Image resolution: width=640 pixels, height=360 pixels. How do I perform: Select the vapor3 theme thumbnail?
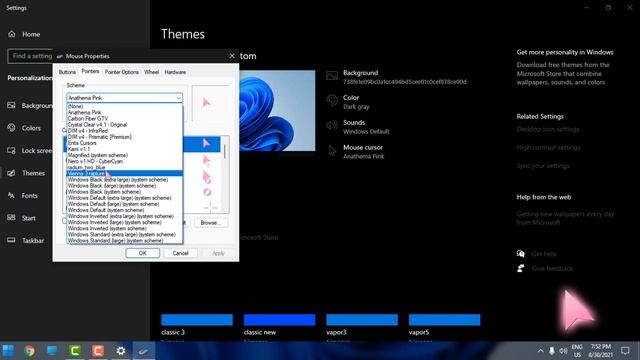pyautogui.click(x=362, y=320)
